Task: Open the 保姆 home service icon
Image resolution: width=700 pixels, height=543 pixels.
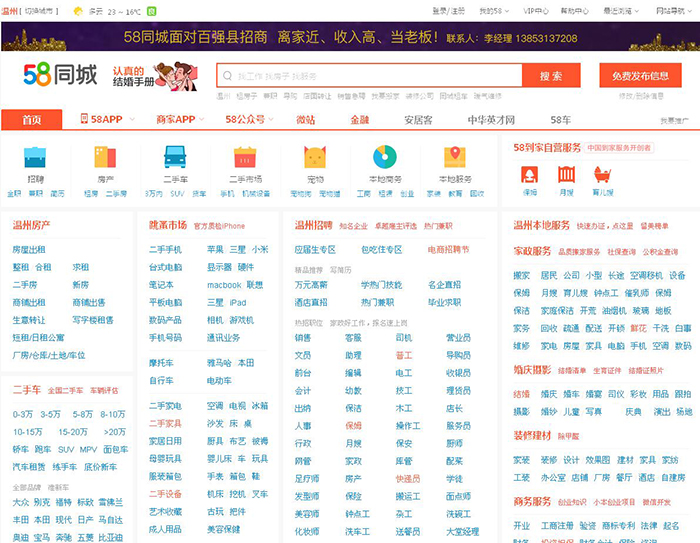Action: click(530, 175)
